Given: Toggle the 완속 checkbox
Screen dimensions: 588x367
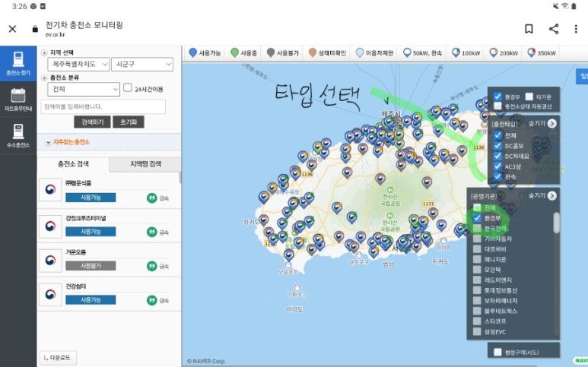Looking at the screenshot, I should tap(497, 176).
